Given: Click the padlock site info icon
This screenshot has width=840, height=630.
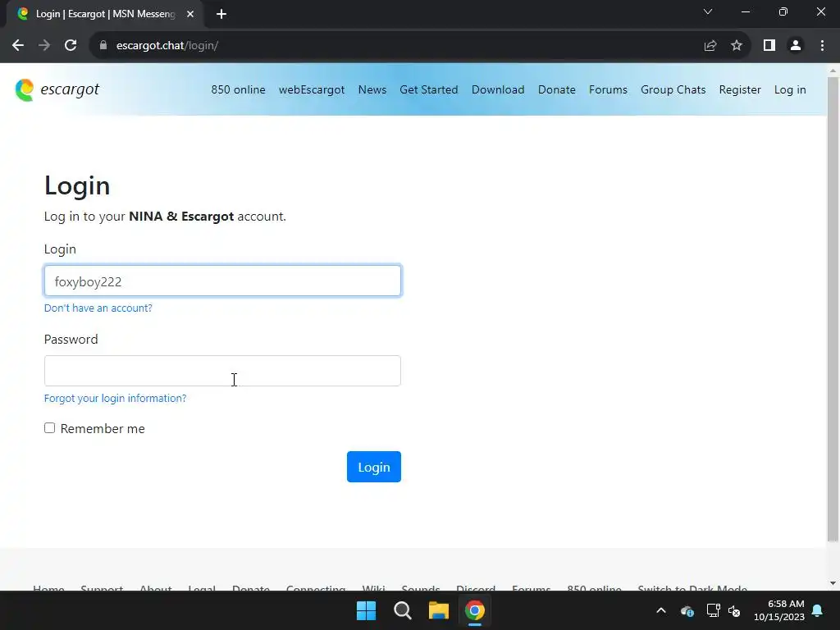Looking at the screenshot, I should tap(103, 46).
